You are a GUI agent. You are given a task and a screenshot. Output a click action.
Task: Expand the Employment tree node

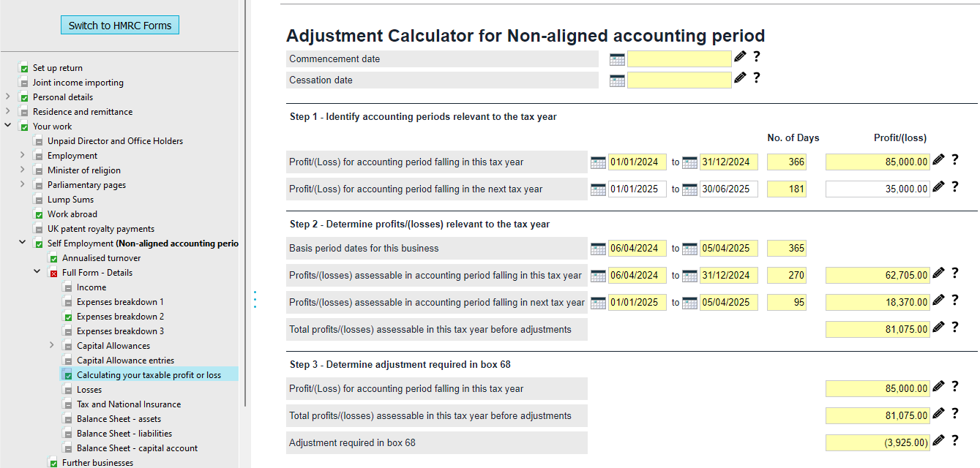(23, 155)
